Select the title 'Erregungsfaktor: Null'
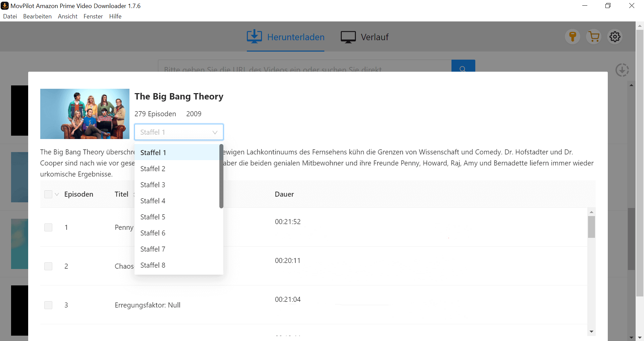Screen dimensions: 644x341 (148, 305)
